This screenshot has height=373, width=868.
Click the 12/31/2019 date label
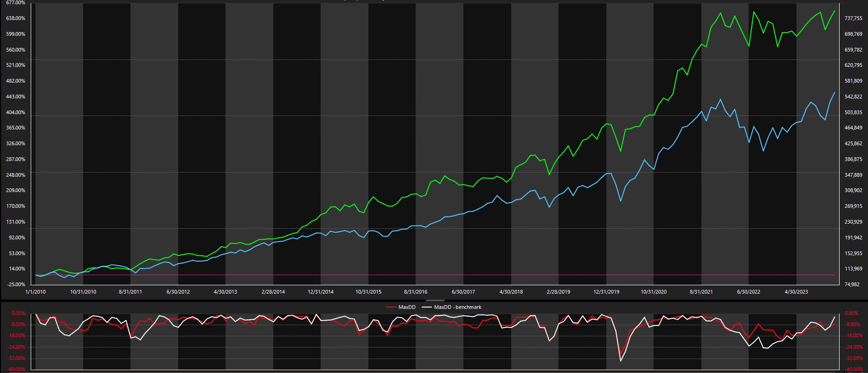606,292
